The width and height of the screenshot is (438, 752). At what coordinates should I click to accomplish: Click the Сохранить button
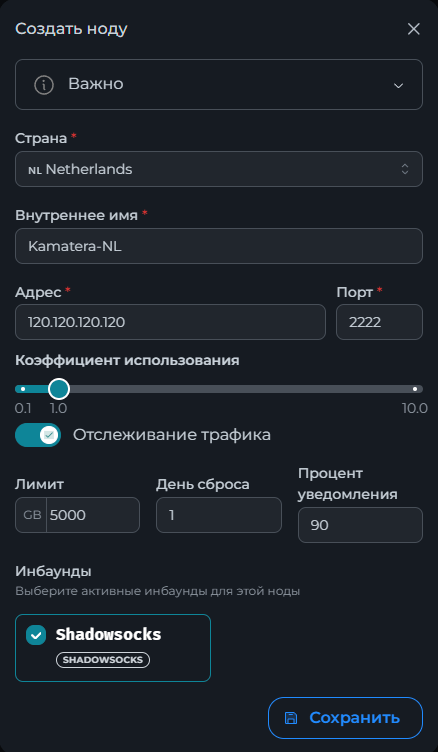345,718
